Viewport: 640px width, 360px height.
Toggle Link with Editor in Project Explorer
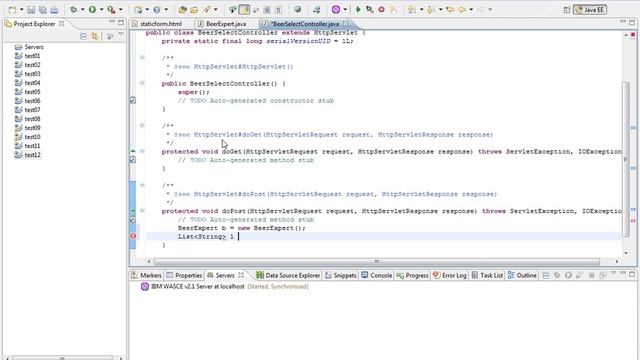pos(95,37)
